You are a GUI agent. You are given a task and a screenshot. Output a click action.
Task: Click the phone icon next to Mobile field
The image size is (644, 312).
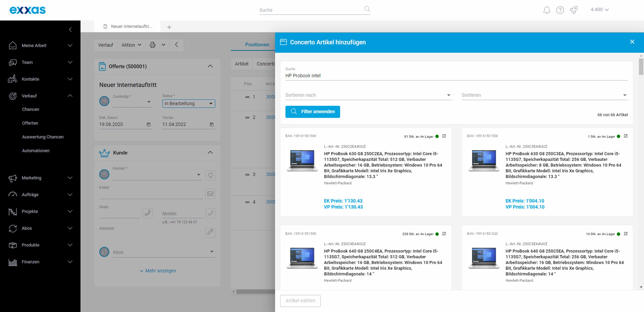pyautogui.click(x=211, y=213)
